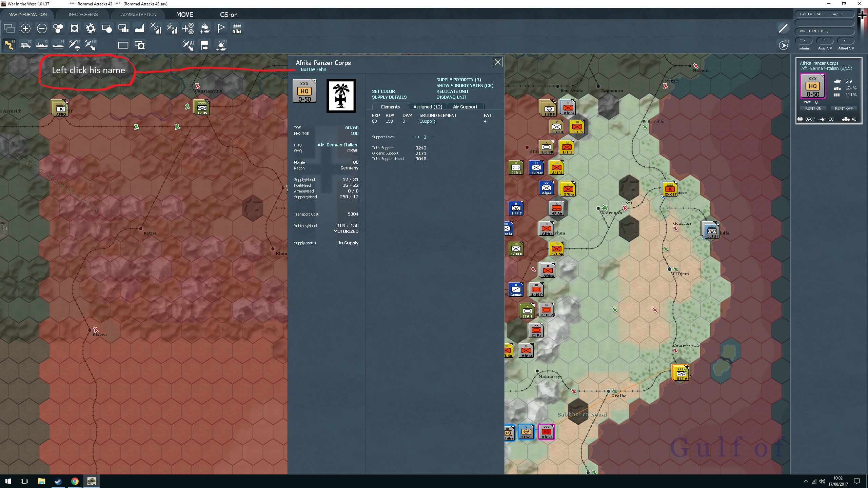Click the zoom in magnifier icon
This screenshot has height=488, width=868.
coord(25,28)
